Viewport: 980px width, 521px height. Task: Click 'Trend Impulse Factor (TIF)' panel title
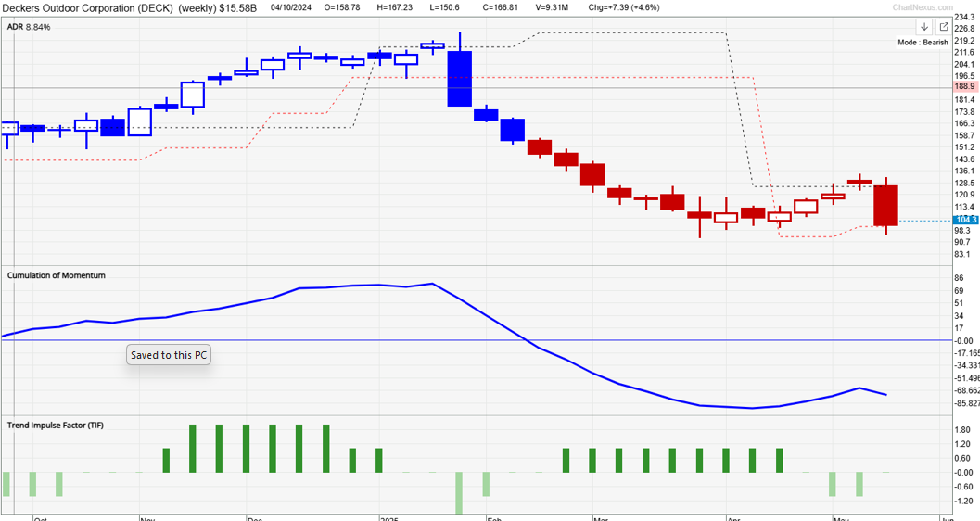pyautogui.click(x=56, y=425)
